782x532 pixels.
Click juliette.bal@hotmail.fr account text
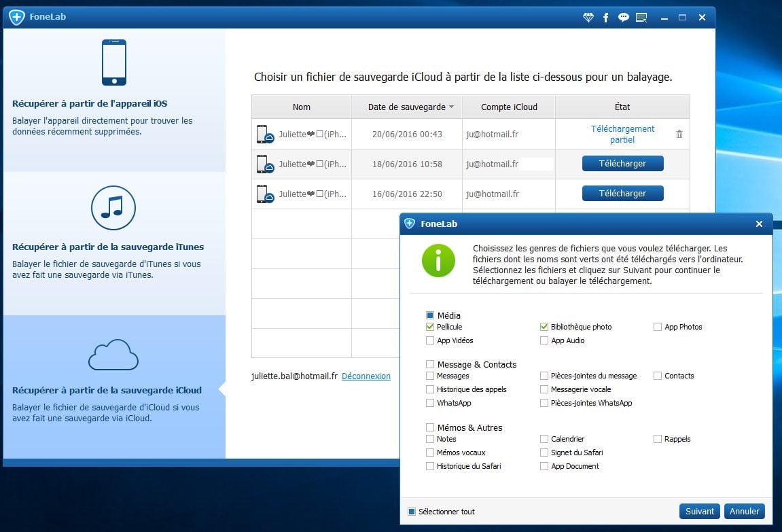[294, 376]
